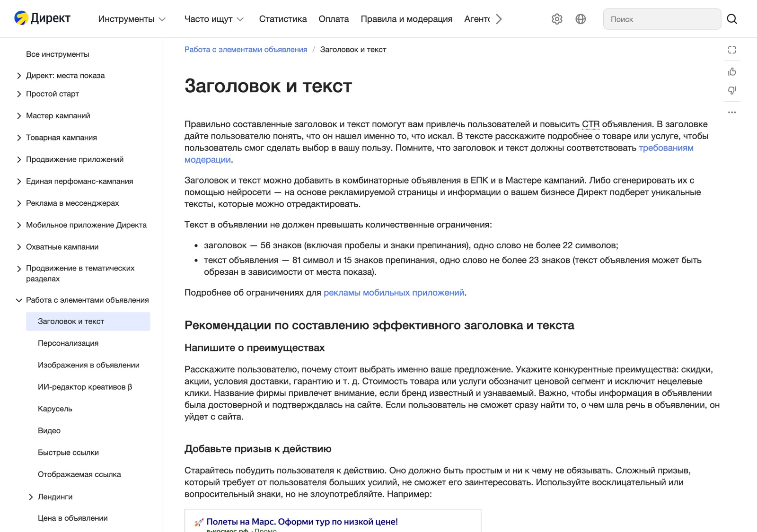
Task: Expand the Охватные кампании section
Action: pyautogui.click(x=19, y=247)
